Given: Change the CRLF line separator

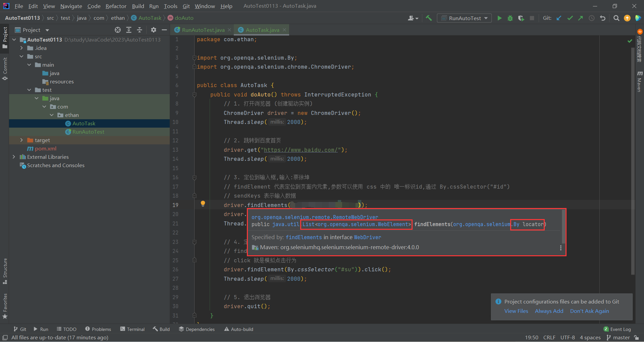Looking at the screenshot, I should (549, 337).
